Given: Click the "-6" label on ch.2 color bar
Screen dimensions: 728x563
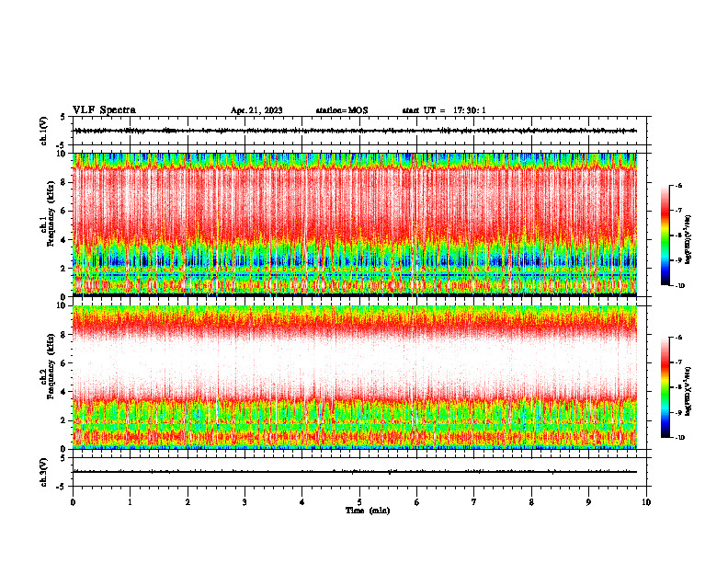Looking at the screenshot, I should [678, 338].
